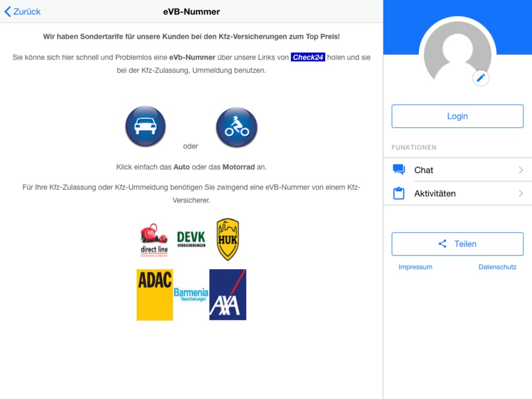Go back via the Zurück link
532x399 pixels.
pos(22,12)
